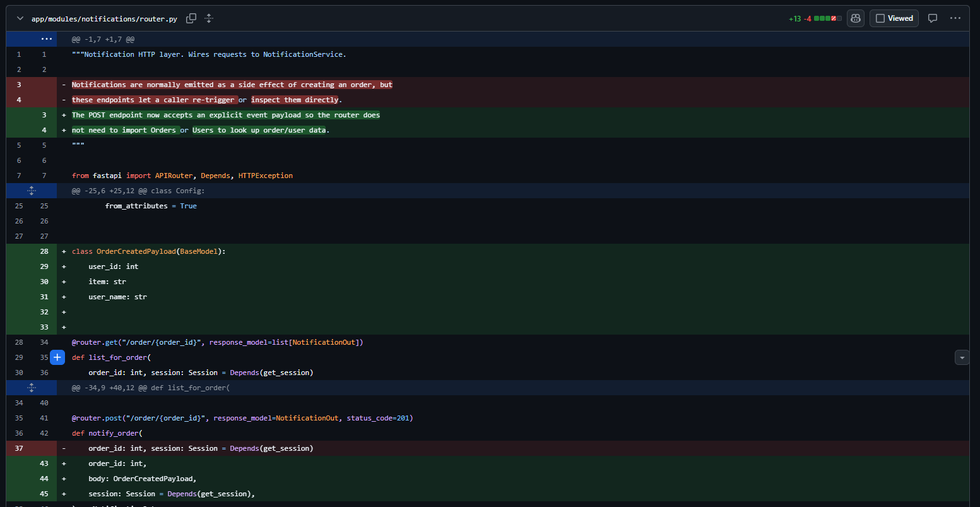Click the 'from fastapi import APIRouter' line

182,176
